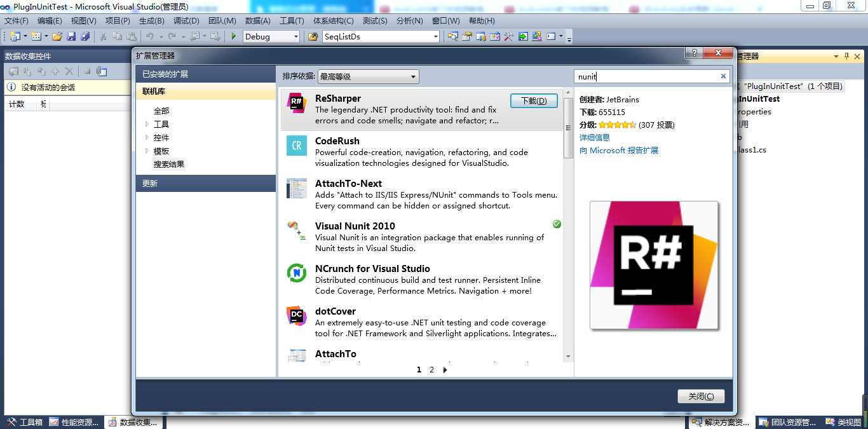This screenshot has height=429, width=868.
Task: Select the 已安装的扩展 section
Action: pos(205,74)
